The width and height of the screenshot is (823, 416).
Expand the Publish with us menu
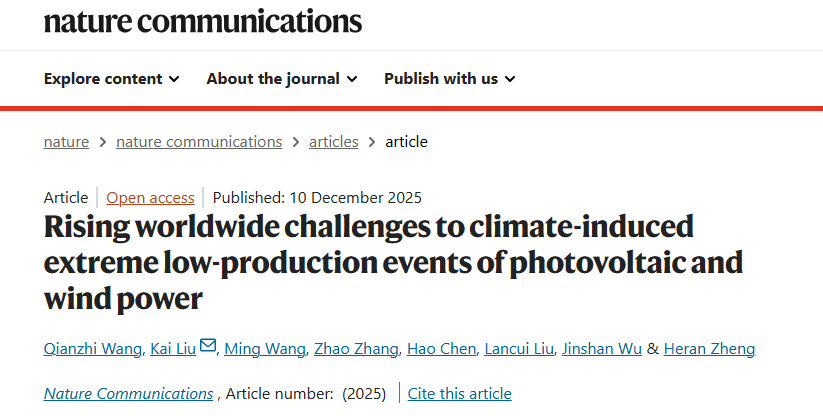[x=449, y=79]
